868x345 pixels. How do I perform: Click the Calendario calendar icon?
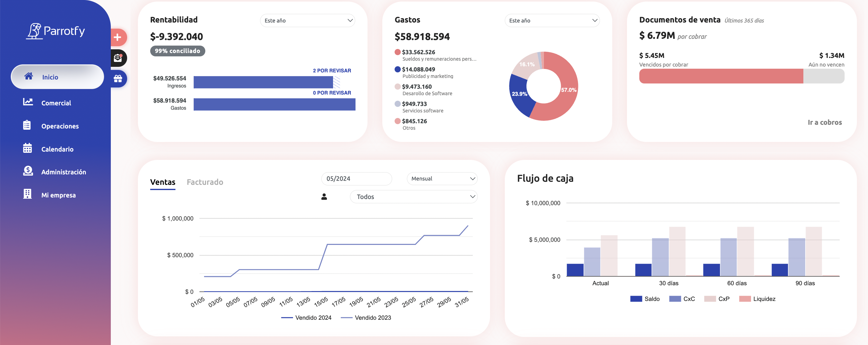click(27, 148)
